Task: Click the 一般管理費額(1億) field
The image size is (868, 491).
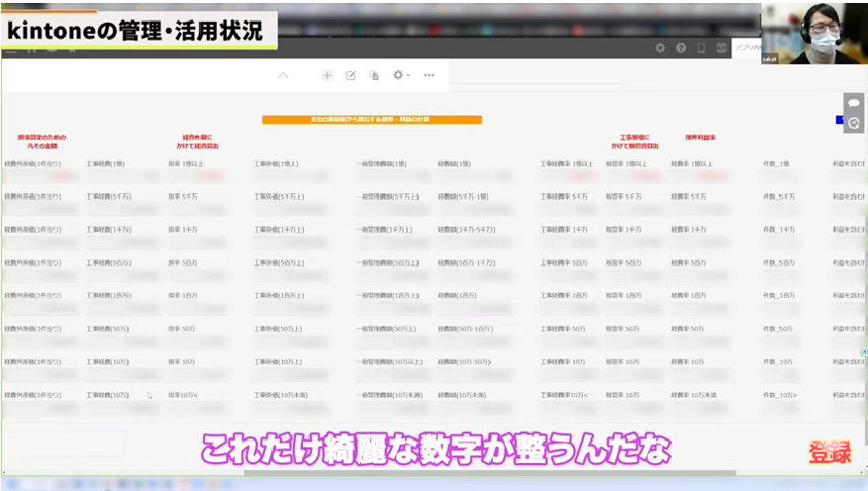Action: click(381, 163)
